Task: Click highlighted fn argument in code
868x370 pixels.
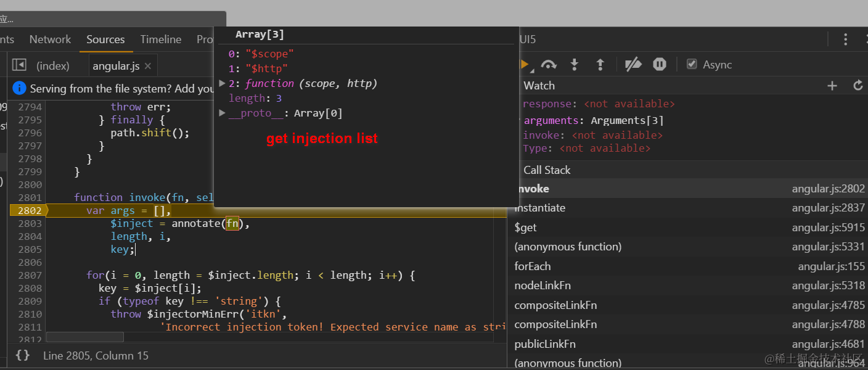Action: 232,223
